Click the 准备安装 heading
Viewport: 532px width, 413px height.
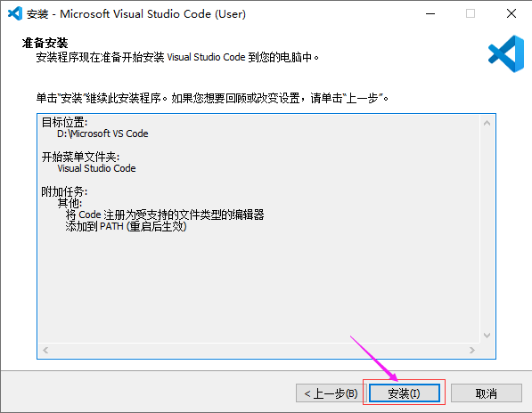pos(45,43)
